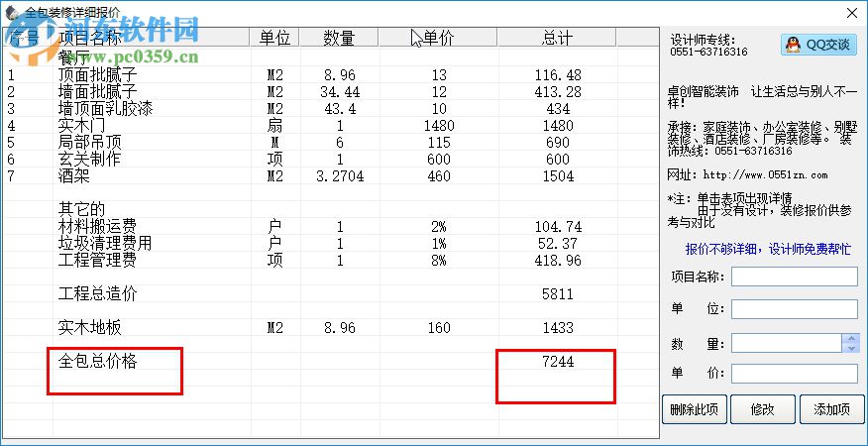Screen dimensions: 868x446
Task: Click unit price cell 115
Action: pyautogui.click(x=438, y=143)
